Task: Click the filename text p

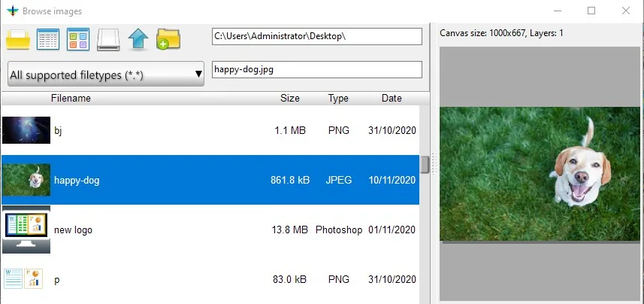Action: [x=57, y=280]
